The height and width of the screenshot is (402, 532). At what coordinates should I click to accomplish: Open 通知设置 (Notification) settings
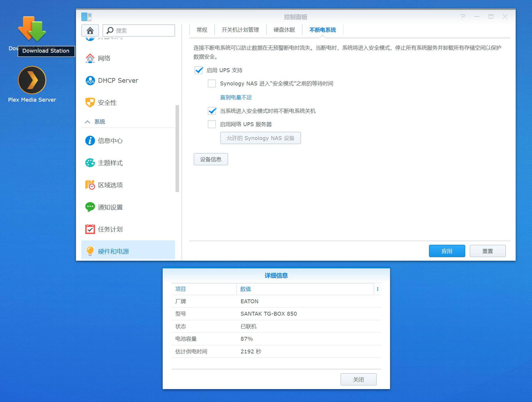click(110, 207)
